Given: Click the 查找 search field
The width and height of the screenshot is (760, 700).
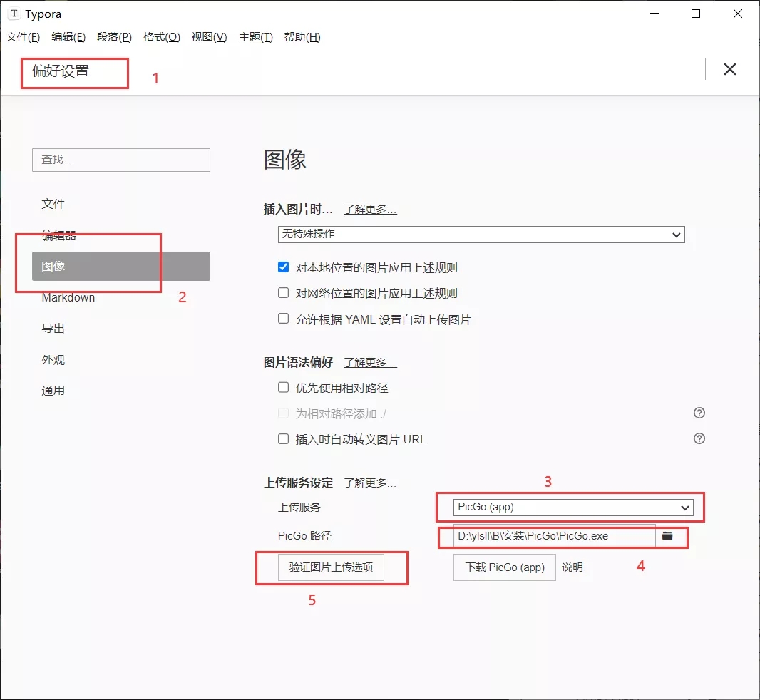Looking at the screenshot, I should point(120,160).
